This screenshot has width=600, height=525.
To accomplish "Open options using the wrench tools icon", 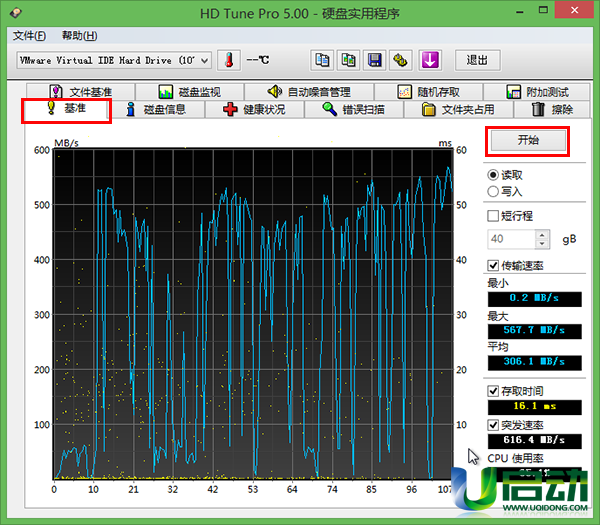I will pyautogui.click(x=401, y=60).
